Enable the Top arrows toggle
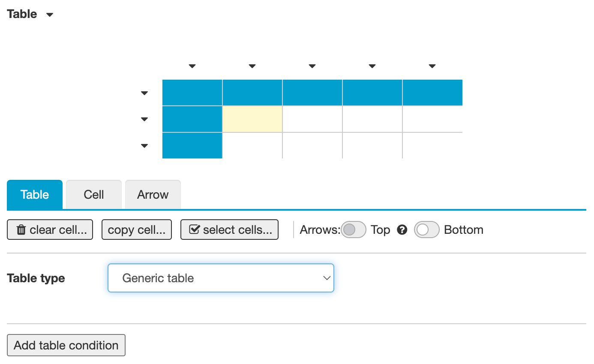 (x=353, y=230)
